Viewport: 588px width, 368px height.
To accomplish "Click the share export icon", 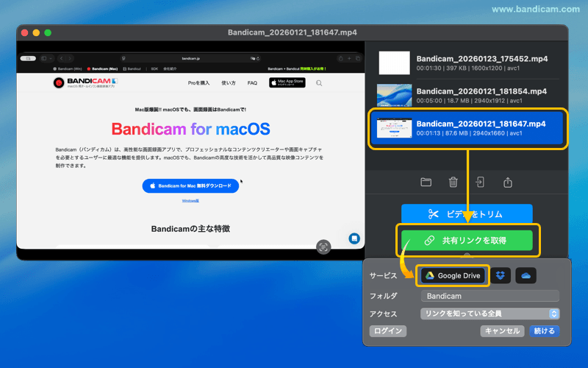I will click(507, 183).
